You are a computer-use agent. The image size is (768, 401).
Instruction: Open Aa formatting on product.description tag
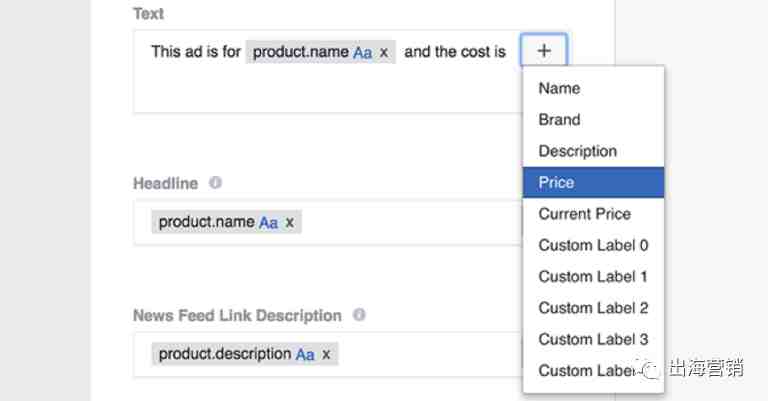coord(305,354)
